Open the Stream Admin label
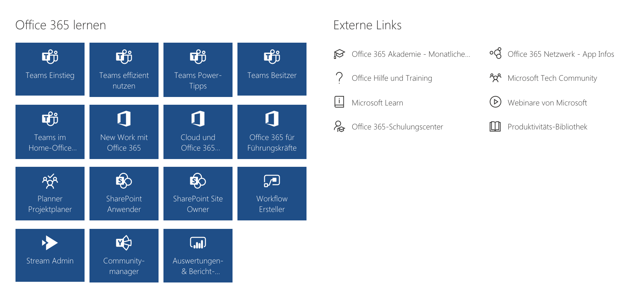Image resolution: width=644 pixels, height=292 pixels. [x=50, y=261]
